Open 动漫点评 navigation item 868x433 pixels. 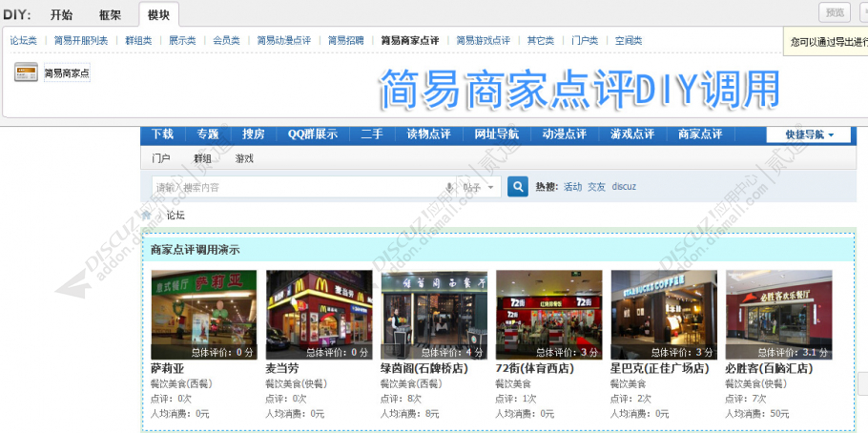(565, 134)
